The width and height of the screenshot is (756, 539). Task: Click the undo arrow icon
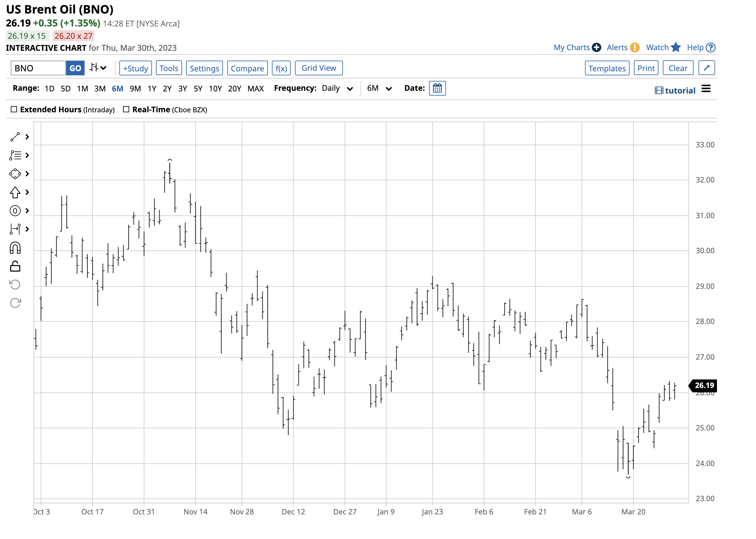point(15,285)
